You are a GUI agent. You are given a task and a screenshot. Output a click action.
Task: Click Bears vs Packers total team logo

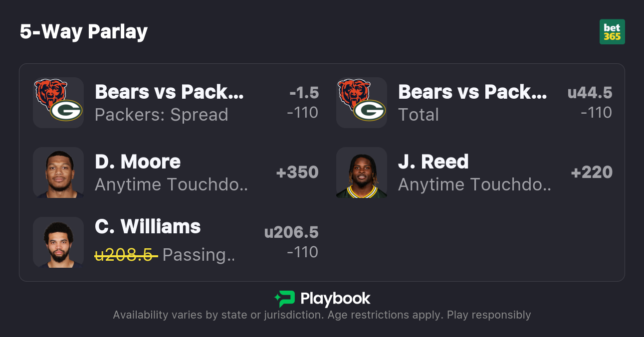(362, 102)
